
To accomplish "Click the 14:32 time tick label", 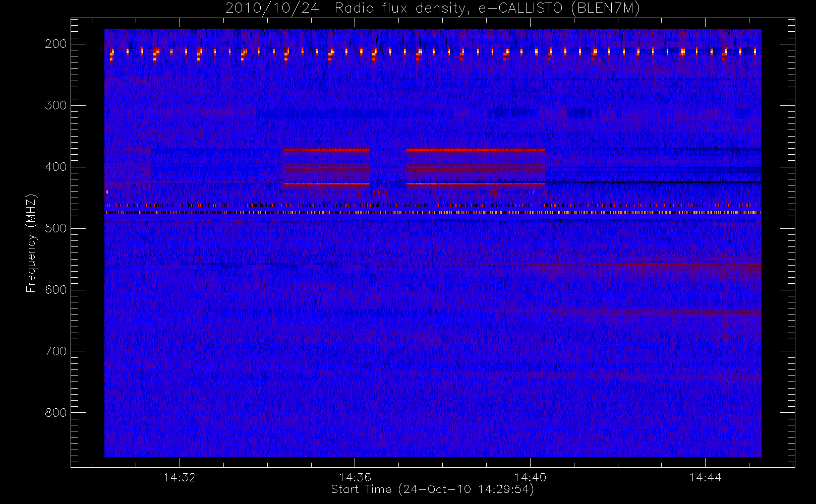I will tap(180, 477).
